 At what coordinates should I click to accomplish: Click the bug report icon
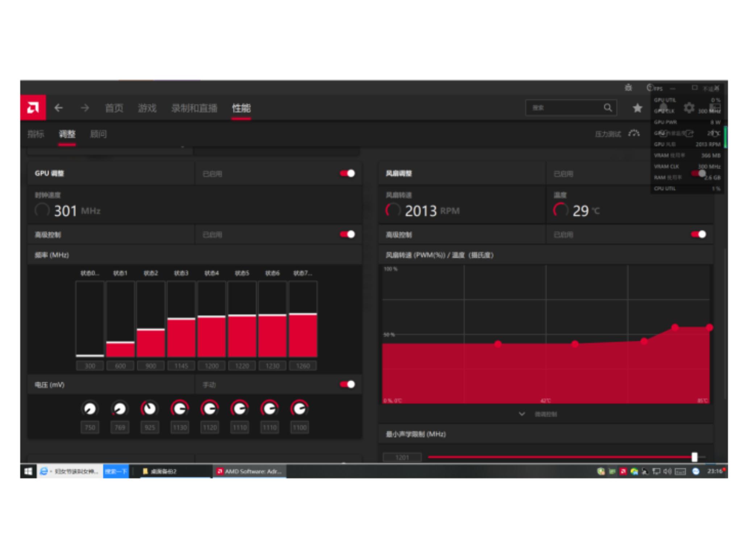(628, 88)
